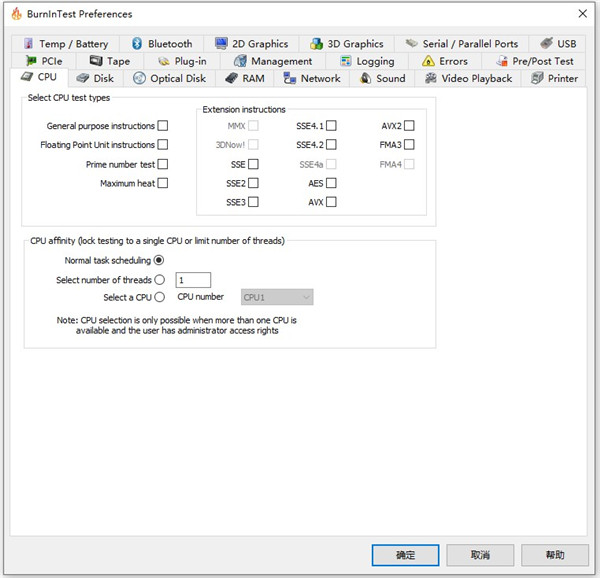The width and height of the screenshot is (600, 578).
Task: Enable General purpose instructions checkbox
Action: [x=163, y=125]
